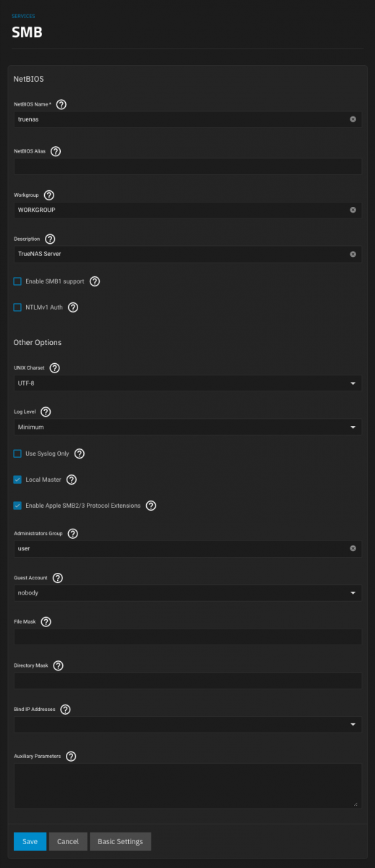Show help for Auxiliary Parameters
Screen dimensions: 375x868
click(x=71, y=756)
